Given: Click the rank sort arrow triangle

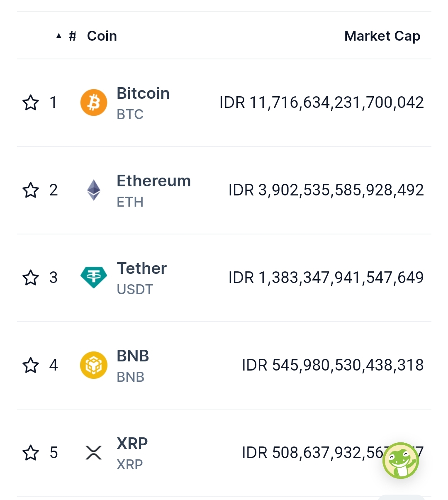Looking at the screenshot, I should pyautogui.click(x=59, y=36).
